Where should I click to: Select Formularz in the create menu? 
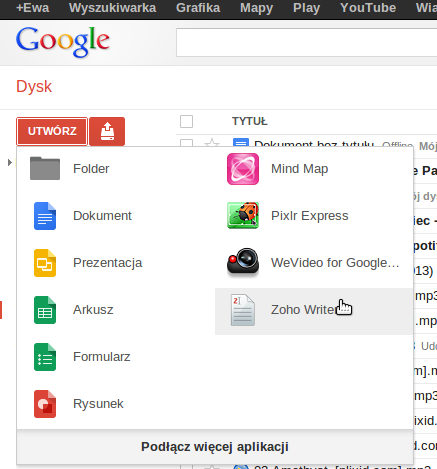pyautogui.click(x=116, y=357)
